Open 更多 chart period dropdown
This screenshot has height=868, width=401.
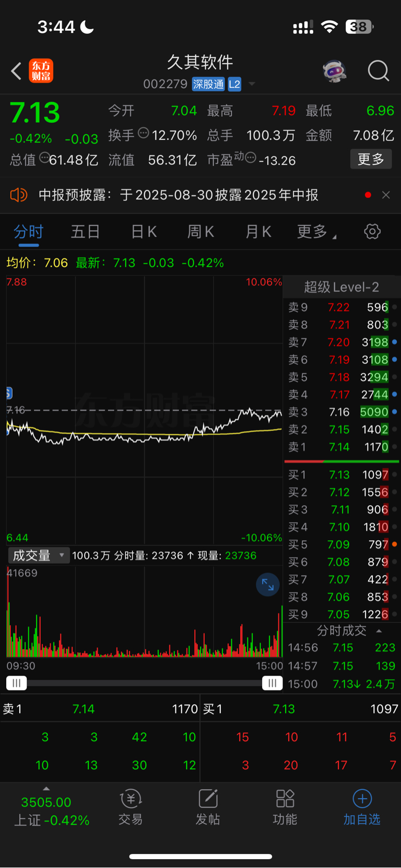click(x=316, y=231)
